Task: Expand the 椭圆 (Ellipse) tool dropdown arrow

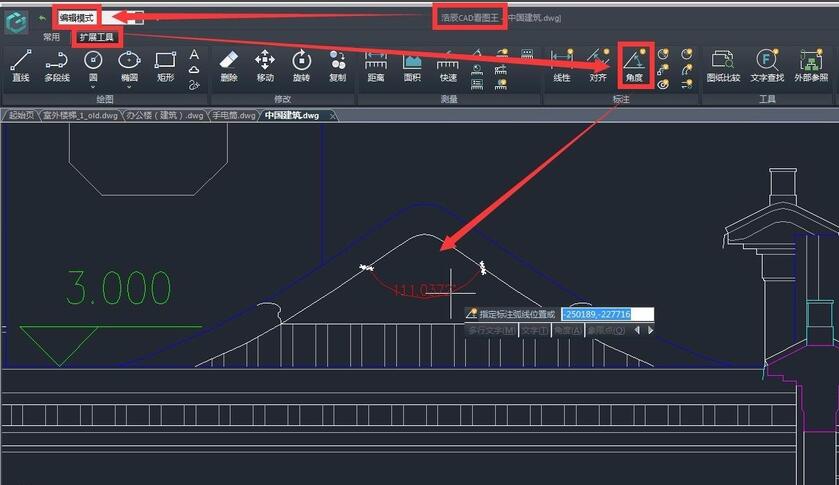Action: click(129, 85)
